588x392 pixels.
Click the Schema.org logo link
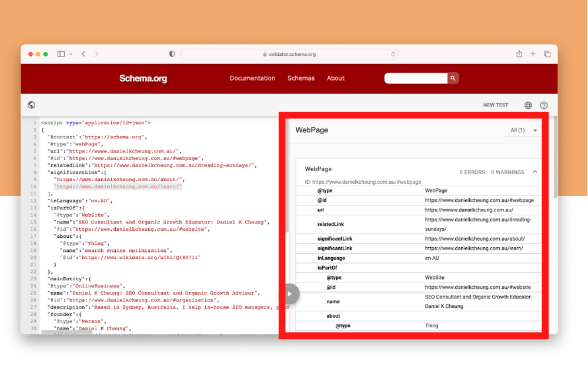click(143, 78)
